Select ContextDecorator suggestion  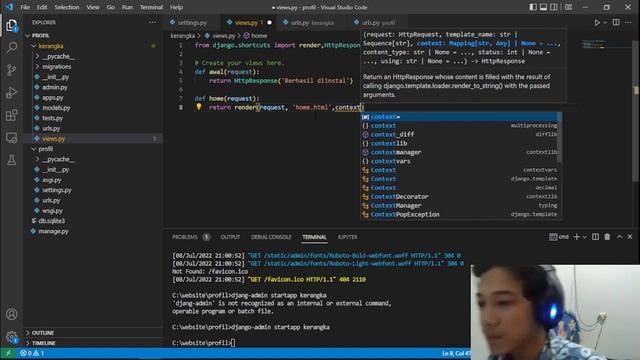pyautogui.click(x=459, y=197)
